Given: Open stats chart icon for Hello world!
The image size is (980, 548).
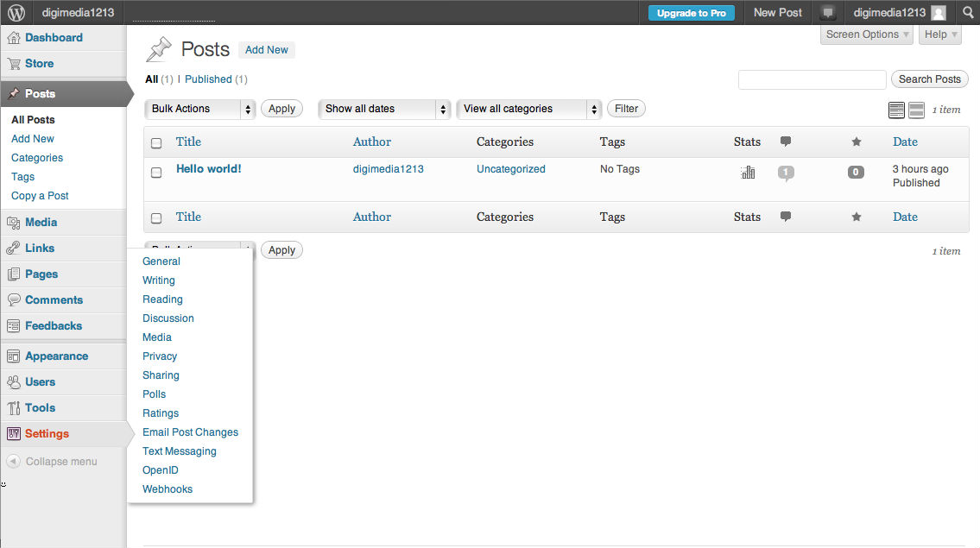Looking at the screenshot, I should [x=748, y=172].
